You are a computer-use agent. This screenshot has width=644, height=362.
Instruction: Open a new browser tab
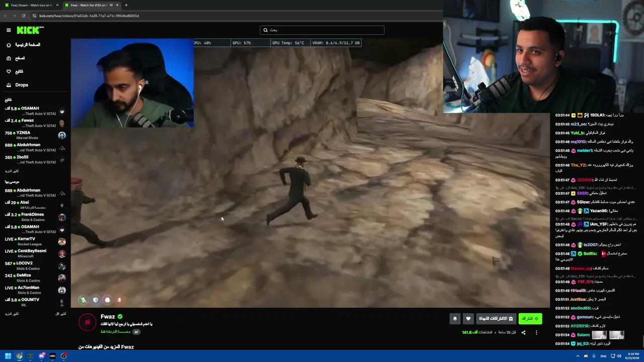click(x=126, y=5)
